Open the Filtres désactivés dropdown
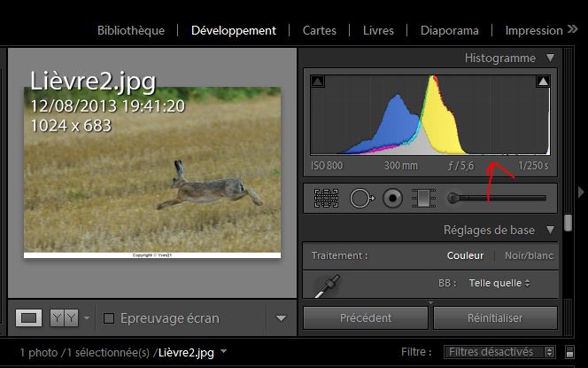The width and height of the screenshot is (588, 368). click(500, 352)
